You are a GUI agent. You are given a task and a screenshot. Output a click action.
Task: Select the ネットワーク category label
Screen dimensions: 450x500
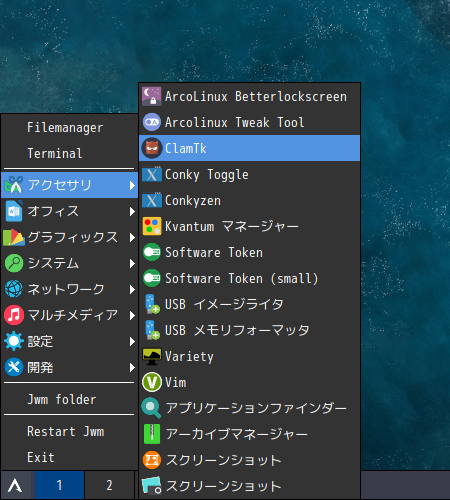point(66,289)
